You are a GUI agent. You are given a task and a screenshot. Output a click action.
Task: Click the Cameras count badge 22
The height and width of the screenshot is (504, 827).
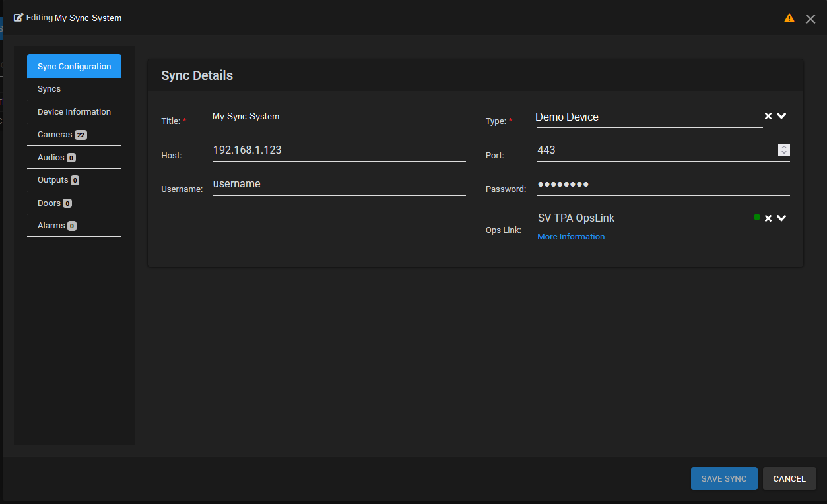81,135
